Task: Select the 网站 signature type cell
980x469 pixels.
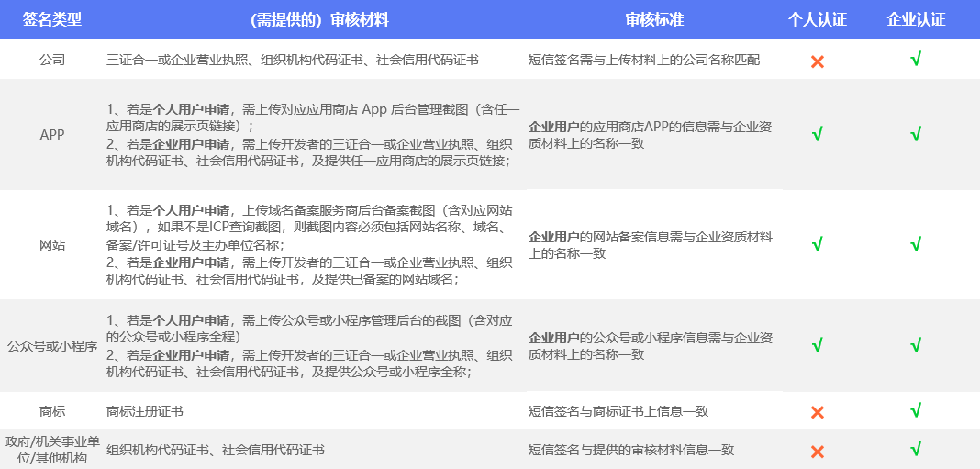Action: [x=52, y=245]
